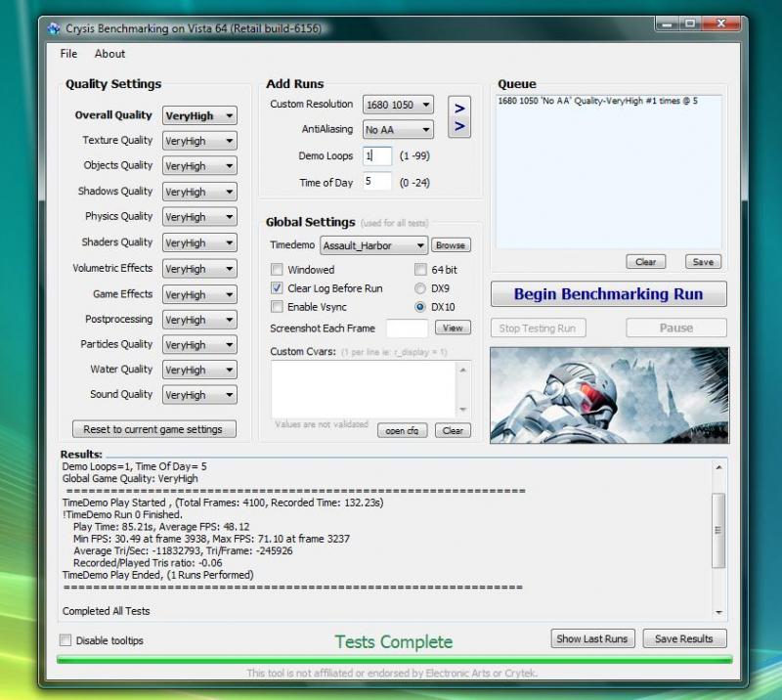Click 'Completed All Tests' results line
This screenshot has height=700, width=782.
pyautogui.click(x=106, y=611)
